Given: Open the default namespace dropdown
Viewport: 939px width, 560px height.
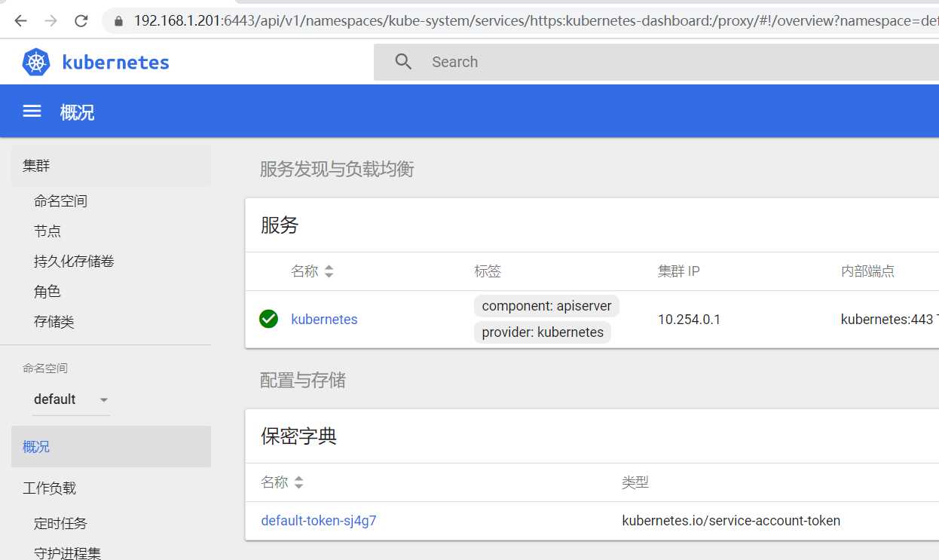Looking at the screenshot, I should tap(72, 399).
